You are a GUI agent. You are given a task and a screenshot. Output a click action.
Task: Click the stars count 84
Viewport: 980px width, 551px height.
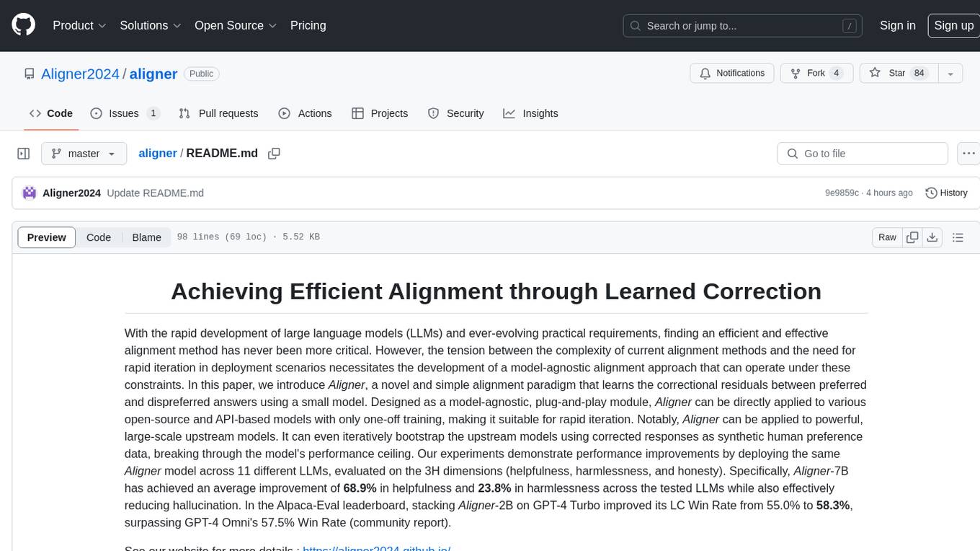tap(919, 74)
